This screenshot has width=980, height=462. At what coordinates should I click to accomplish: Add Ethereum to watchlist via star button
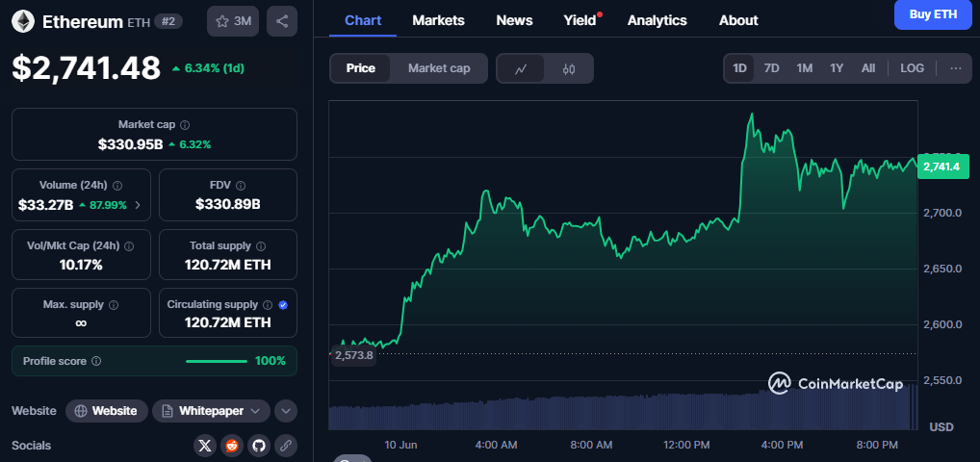tap(233, 21)
